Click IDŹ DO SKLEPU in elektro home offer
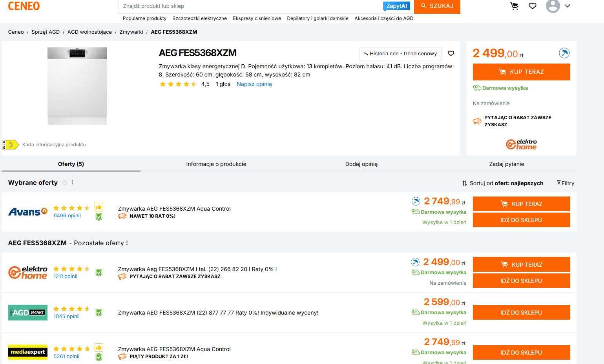Screen dimensions: 604x364 point(521,281)
